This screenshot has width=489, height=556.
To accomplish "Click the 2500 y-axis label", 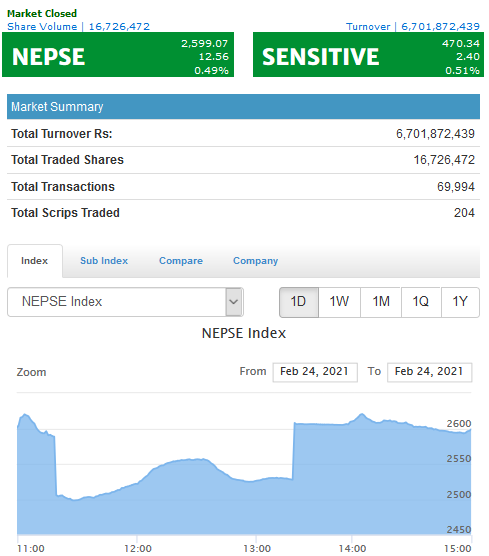I will click(459, 494).
